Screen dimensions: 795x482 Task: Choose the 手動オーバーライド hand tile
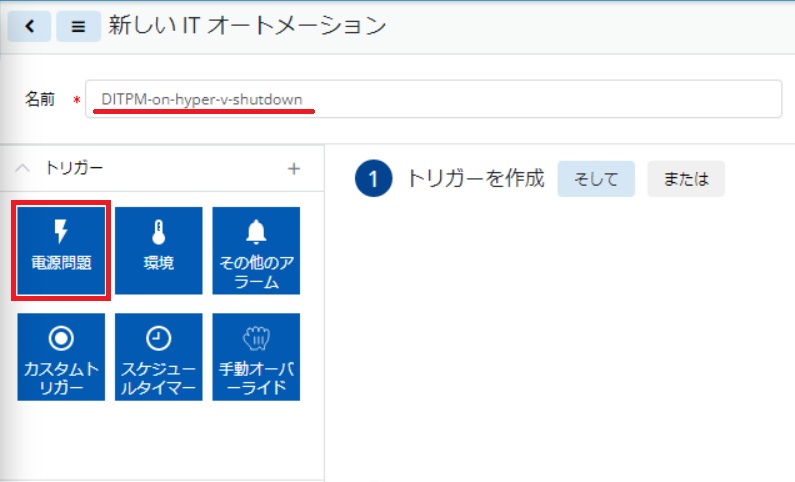(256, 357)
